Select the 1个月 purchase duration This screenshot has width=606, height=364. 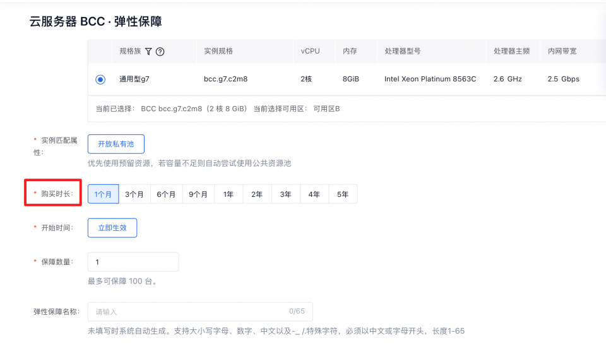103,194
